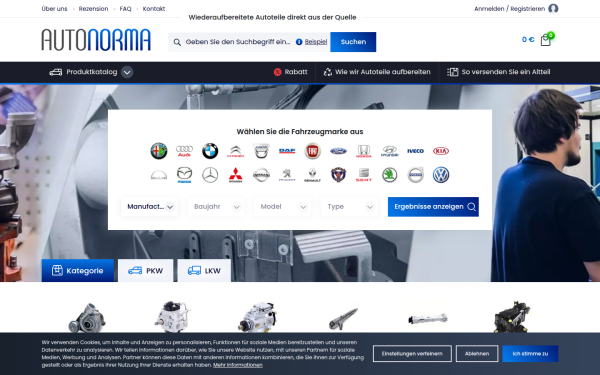Choose the Honda brand logo
The image size is (600, 375).
[364, 151]
